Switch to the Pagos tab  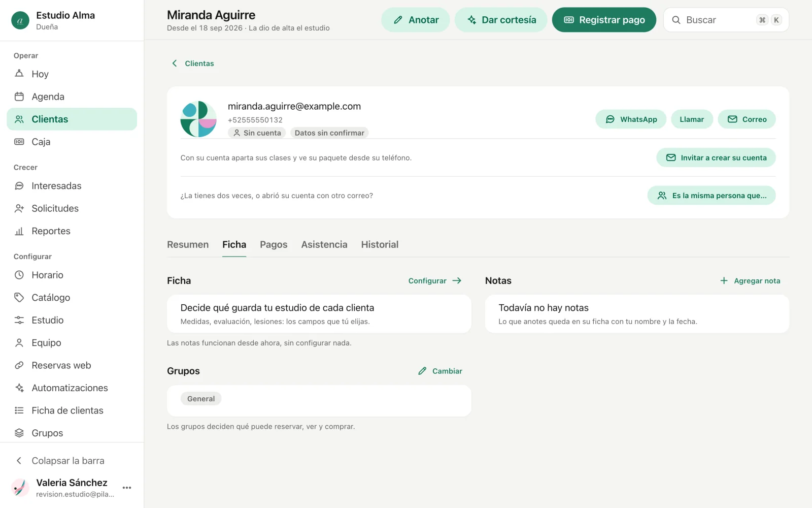tap(274, 244)
